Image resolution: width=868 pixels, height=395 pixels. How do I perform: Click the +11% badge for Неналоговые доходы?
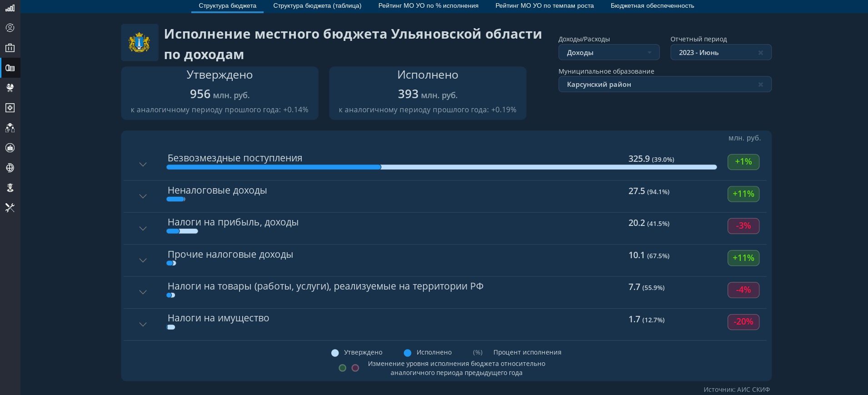(743, 194)
